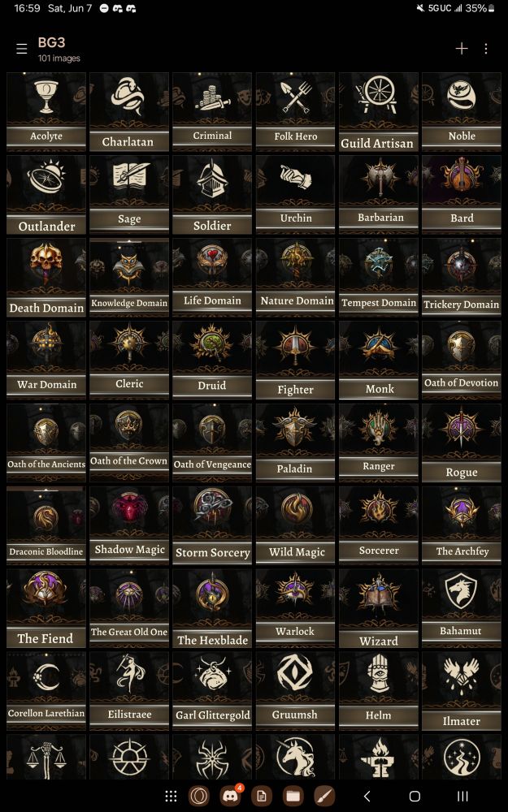Tap the recent apps navigation button
This screenshot has width=508, height=812.
pyautogui.click(x=462, y=796)
